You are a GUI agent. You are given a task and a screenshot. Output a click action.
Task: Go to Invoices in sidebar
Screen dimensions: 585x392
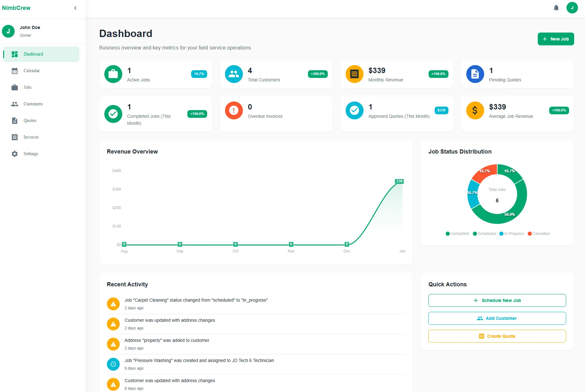click(31, 137)
